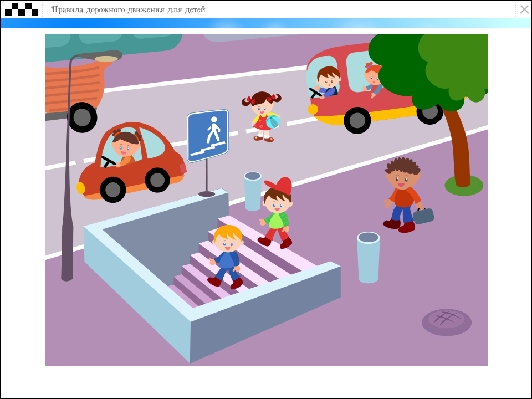Close the traffic rules window

coord(524,9)
